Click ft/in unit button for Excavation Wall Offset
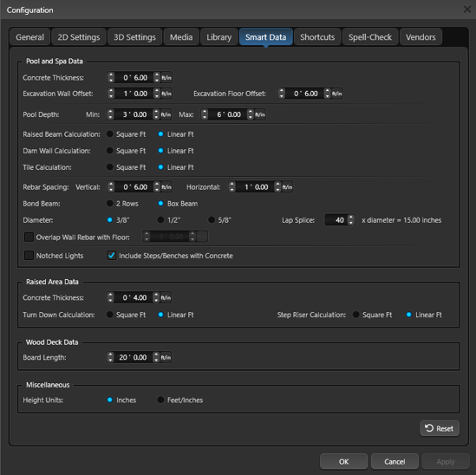This screenshot has height=475, width=476. 166,94
